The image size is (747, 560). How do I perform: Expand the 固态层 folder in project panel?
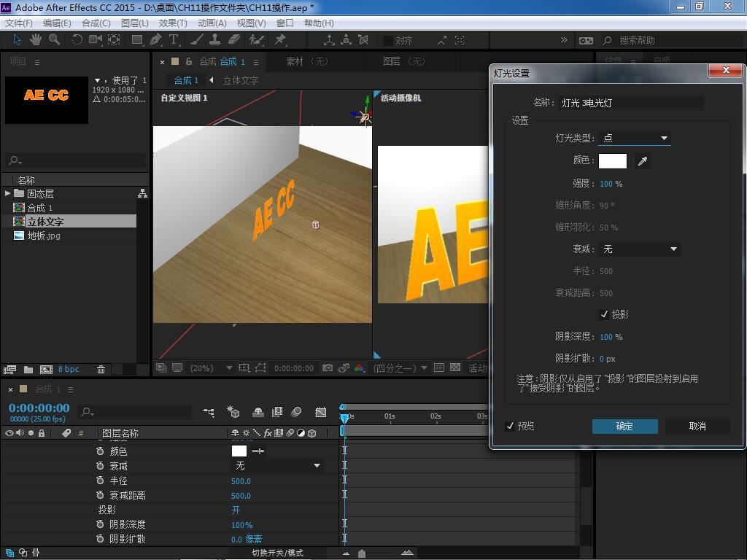tap(7, 193)
